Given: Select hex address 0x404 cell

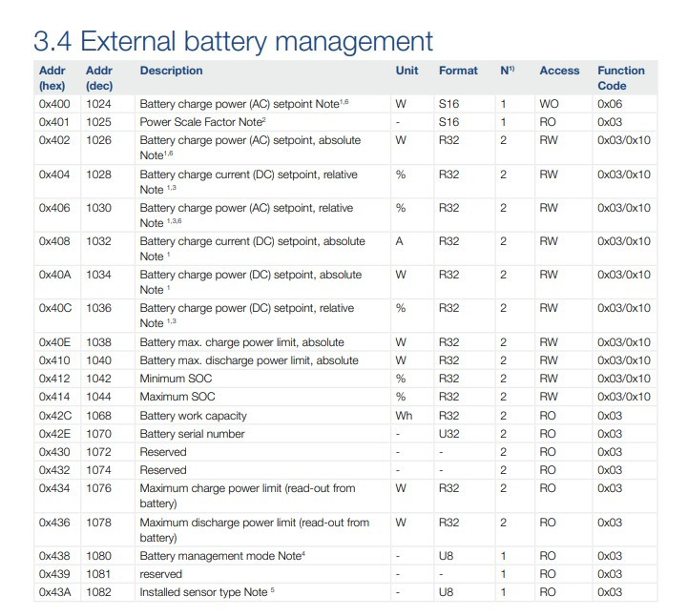Looking at the screenshot, I should [54, 175].
